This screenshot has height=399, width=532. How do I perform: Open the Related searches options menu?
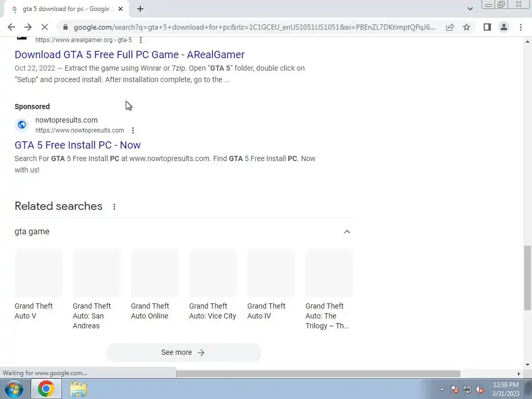click(114, 207)
